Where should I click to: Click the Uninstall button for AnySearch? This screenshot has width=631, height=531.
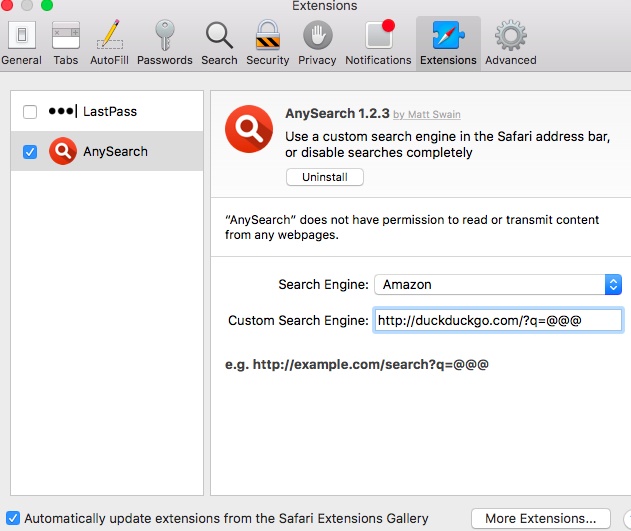coord(325,177)
